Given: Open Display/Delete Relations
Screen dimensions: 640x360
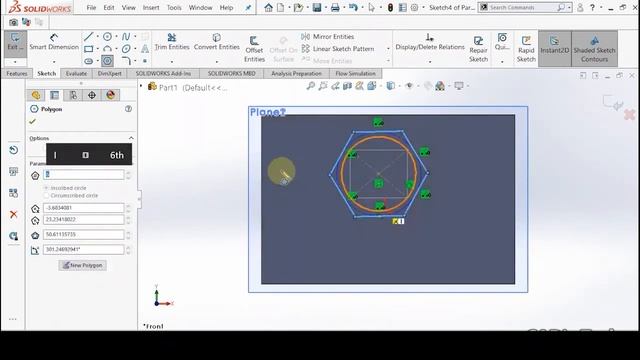Looking at the screenshot, I should pos(430,42).
